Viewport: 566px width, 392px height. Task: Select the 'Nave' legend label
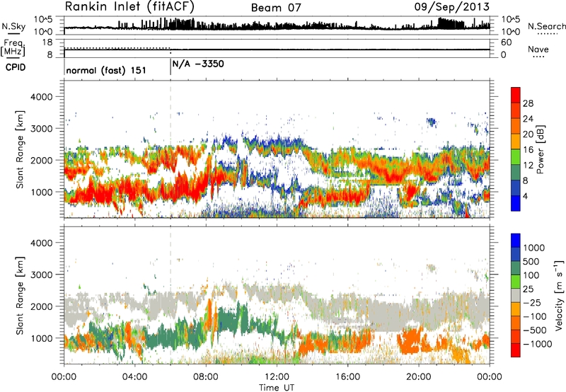538,49
